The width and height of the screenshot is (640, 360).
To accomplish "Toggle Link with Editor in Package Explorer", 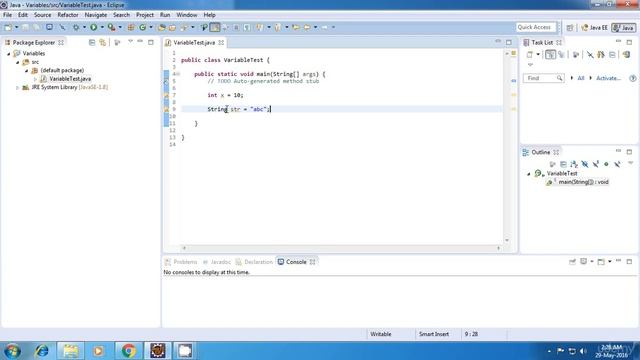I will click(x=102, y=42).
